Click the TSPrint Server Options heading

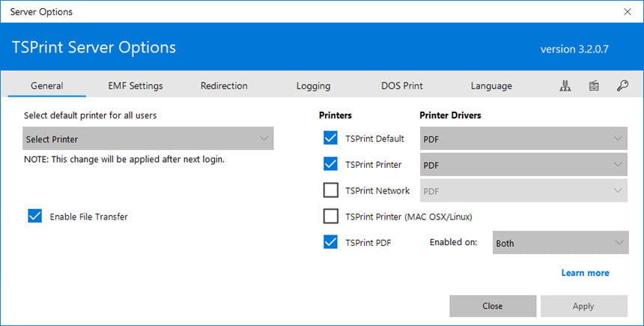click(94, 47)
